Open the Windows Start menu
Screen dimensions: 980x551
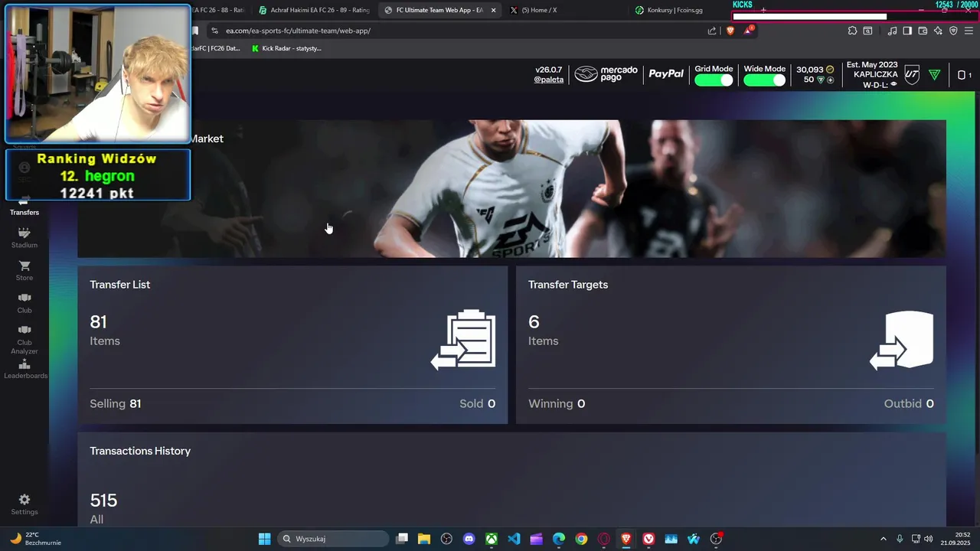coord(264,539)
